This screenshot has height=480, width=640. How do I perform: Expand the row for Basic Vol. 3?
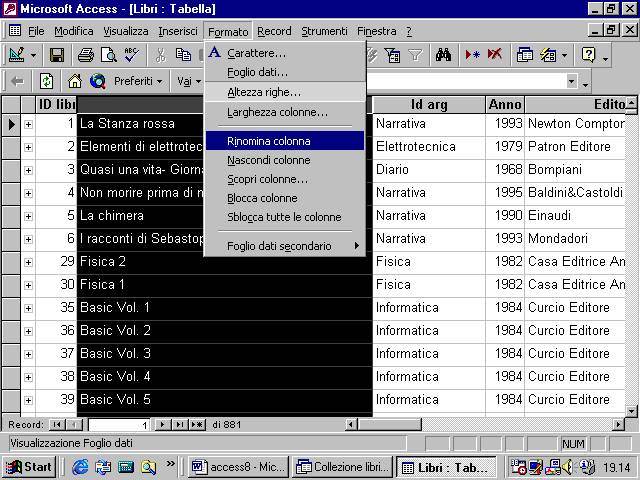tap(28, 354)
